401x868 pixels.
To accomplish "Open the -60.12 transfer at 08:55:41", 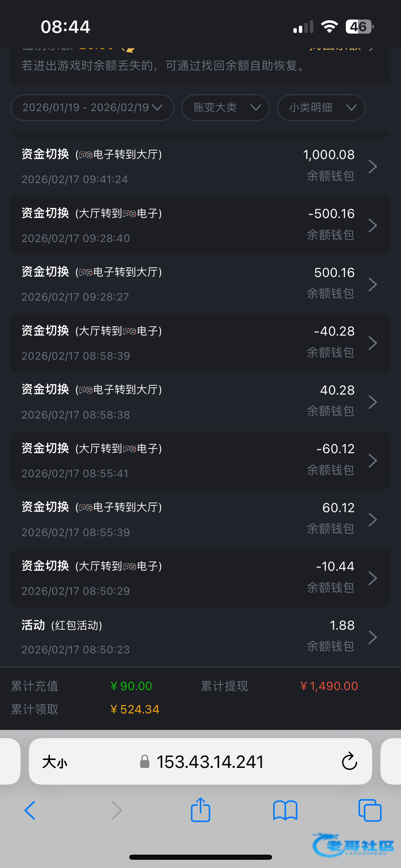I will [200, 460].
